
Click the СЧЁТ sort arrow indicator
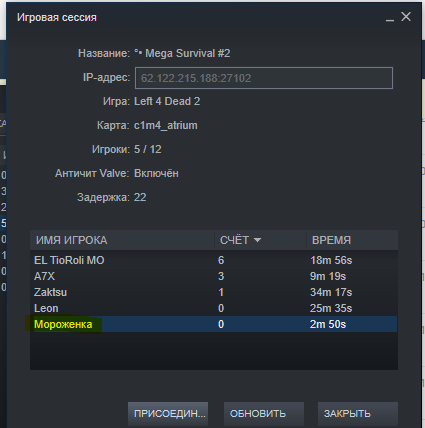pyautogui.click(x=257, y=240)
